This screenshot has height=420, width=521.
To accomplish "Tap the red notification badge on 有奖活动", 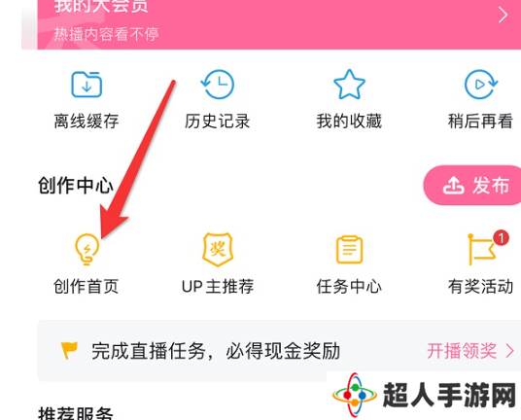I will coord(501,238).
